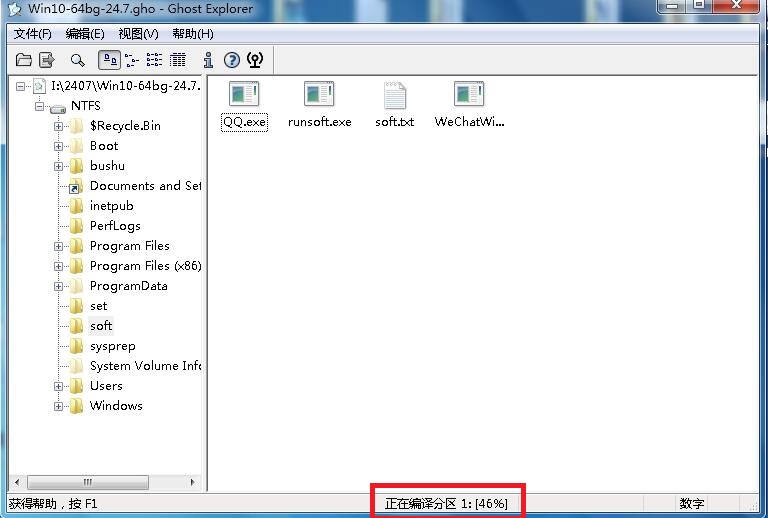Click the Symantec web broadcast icon

(x=255, y=60)
